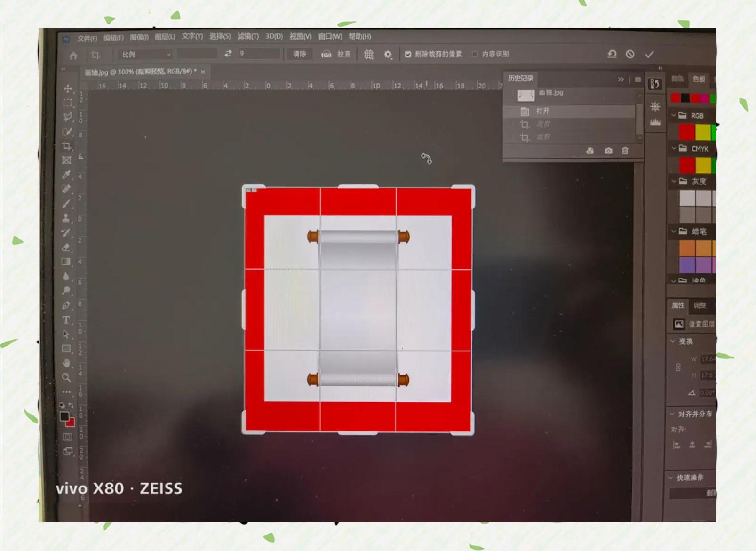Select the Rectangle shape tool
This screenshot has width=756, height=551.
[x=66, y=349]
